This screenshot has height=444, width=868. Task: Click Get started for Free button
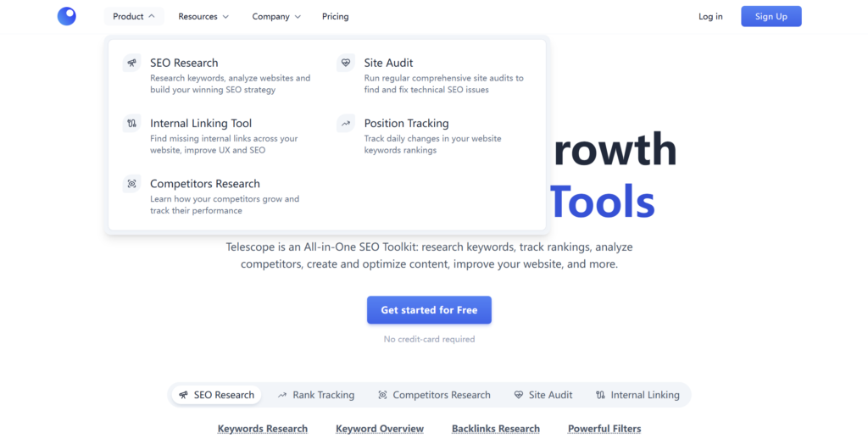pos(429,310)
